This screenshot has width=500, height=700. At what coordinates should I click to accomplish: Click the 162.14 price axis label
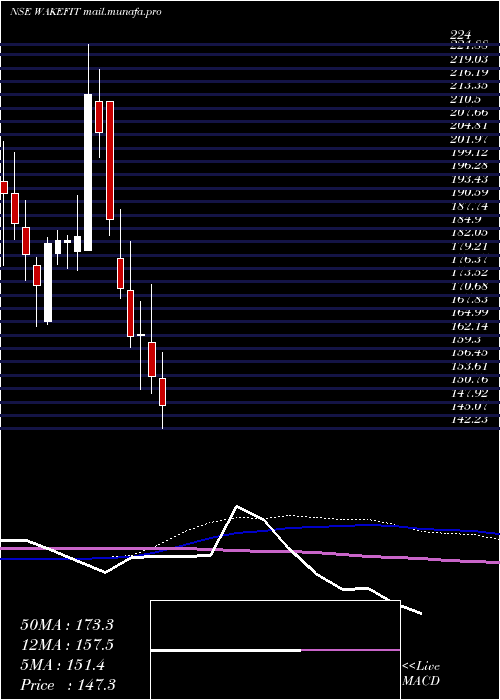469,326
